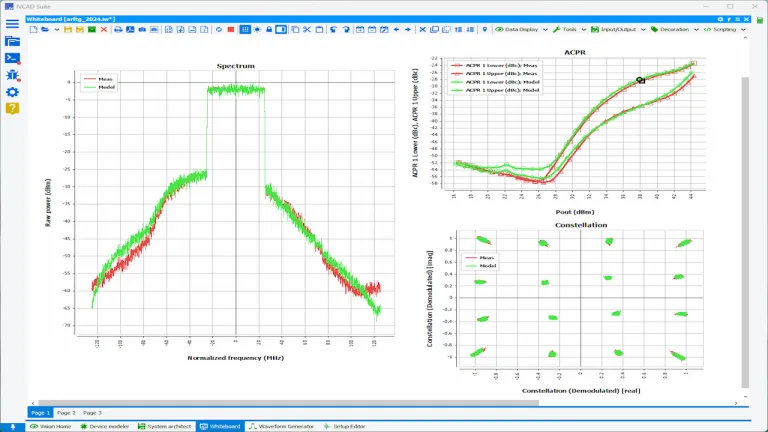
Task: Expand the Tools dropdown arrow
Action: pyautogui.click(x=583, y=29)
